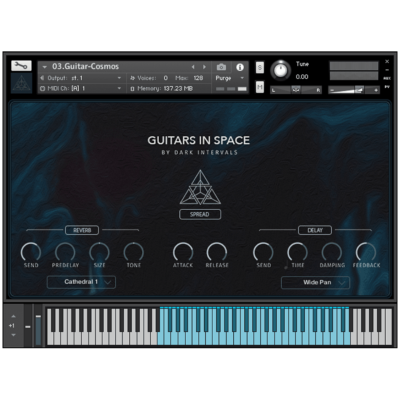Image resolution: width=400 pixels, height=400 pixels.
Task: Click the GUITARS IN SPACE title
Action: click(199, 140)
